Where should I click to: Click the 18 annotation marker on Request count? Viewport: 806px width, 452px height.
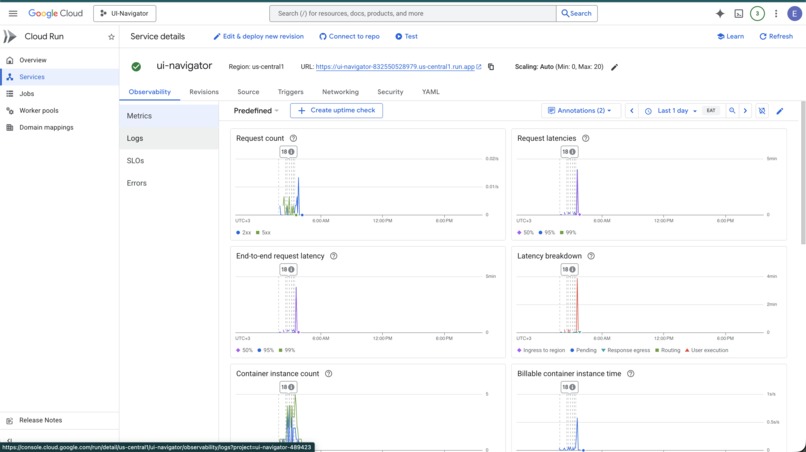pos(288,152)
